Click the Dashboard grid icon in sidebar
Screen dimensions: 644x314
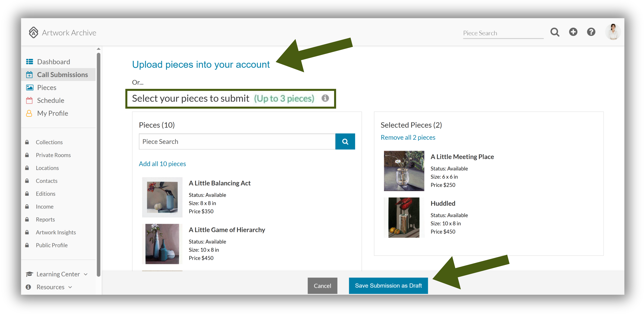[30, 62]
